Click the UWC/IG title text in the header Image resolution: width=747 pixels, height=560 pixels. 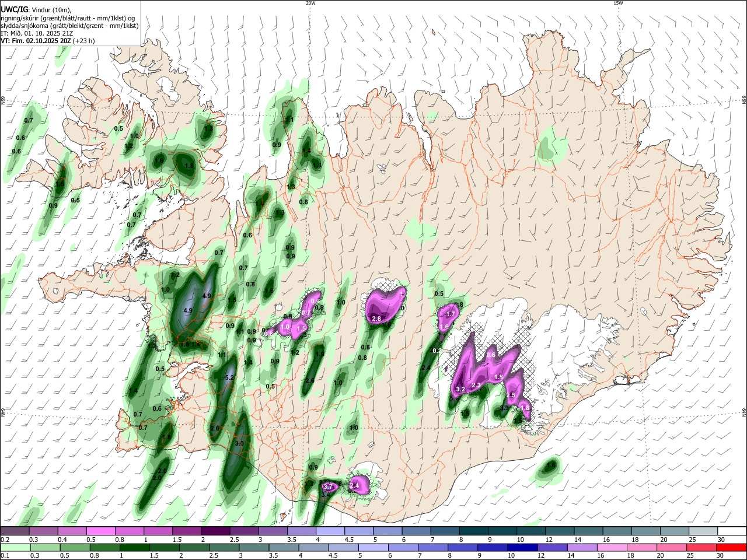(13, 9)
